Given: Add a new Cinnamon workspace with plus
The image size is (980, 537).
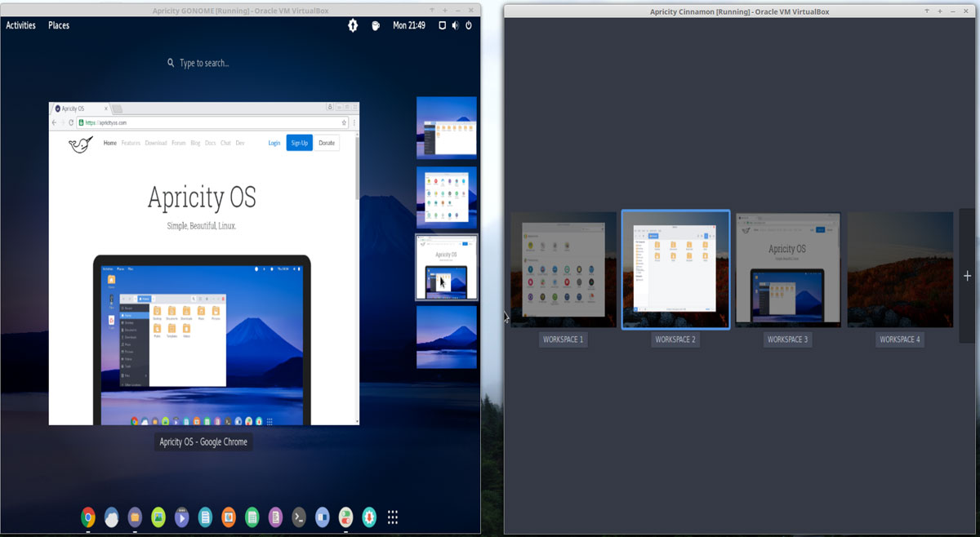Looking at the screenshot, I should tap(967, 276).
